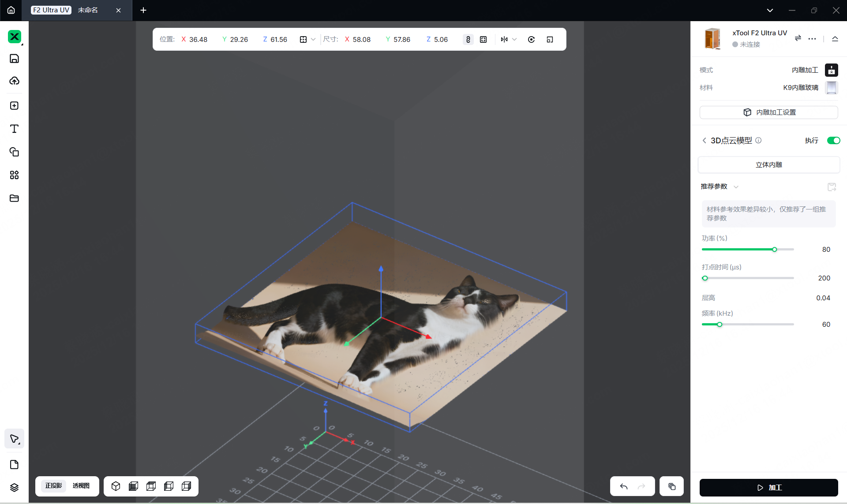Collapse the device panel chevron
The height and width of the screenshot is (504, 847).
point(835,39)
